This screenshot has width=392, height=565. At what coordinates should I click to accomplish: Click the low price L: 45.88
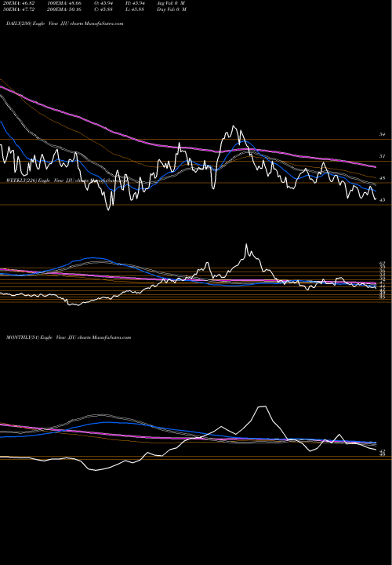(x=134, y=9)
